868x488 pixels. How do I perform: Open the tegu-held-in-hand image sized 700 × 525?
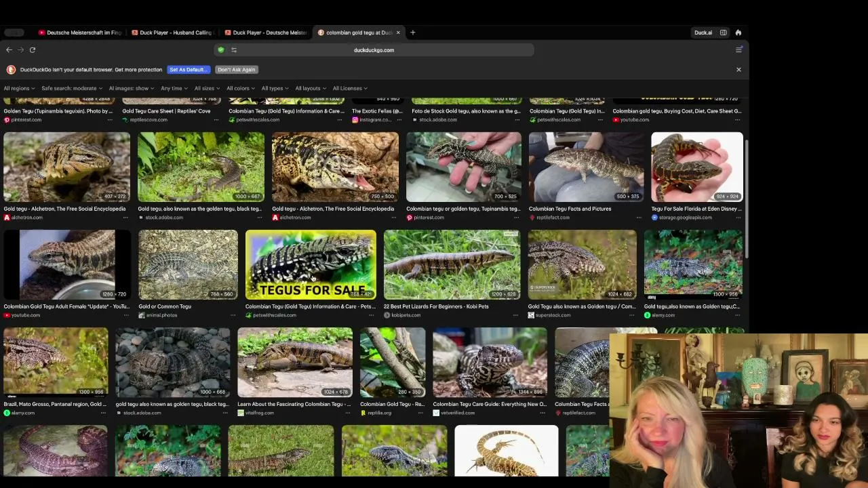(464, 167)
